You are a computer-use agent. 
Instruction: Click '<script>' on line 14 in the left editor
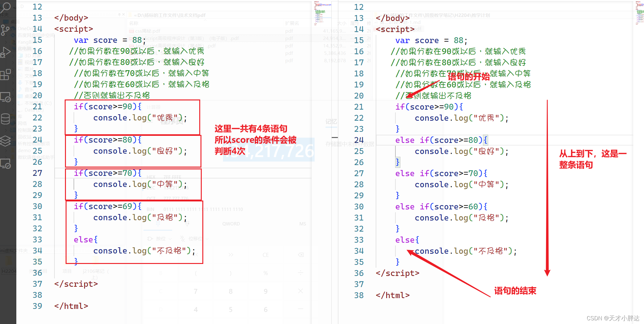click(74, 29)
